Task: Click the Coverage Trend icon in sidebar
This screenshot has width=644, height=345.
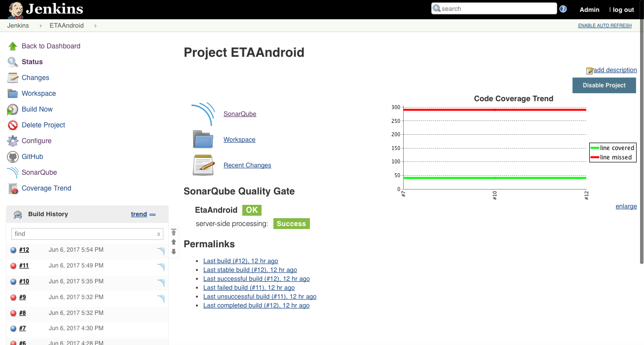Action: point(13,188)
